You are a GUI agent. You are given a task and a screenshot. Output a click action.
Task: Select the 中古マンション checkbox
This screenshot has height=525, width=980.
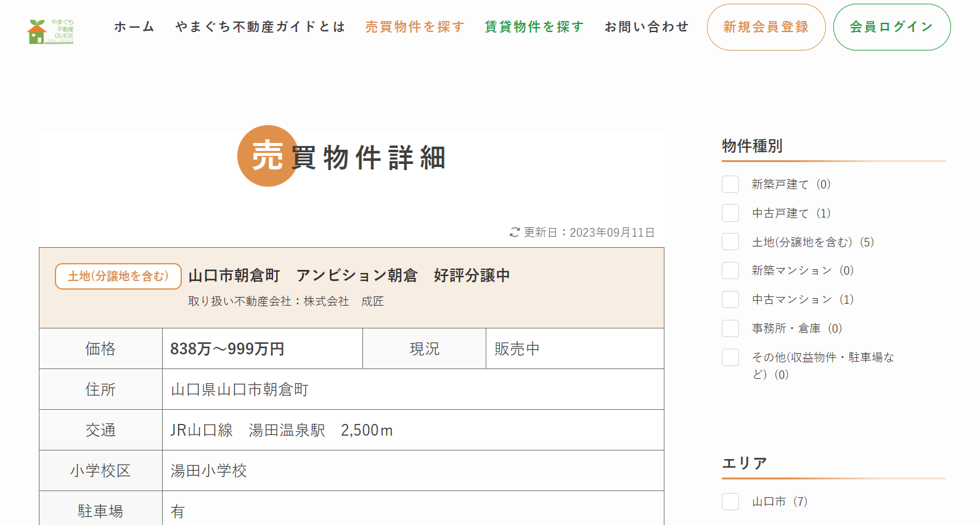click(x=730, y=299)
